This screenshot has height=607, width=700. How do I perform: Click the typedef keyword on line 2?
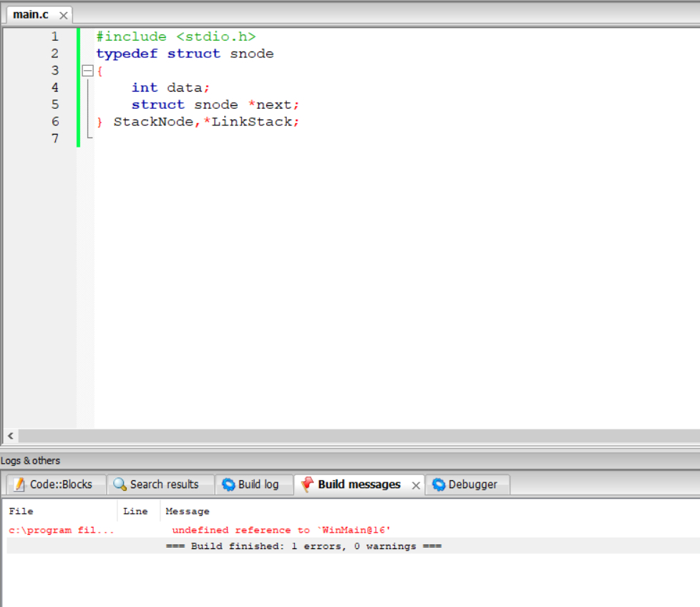pos(127,54)
